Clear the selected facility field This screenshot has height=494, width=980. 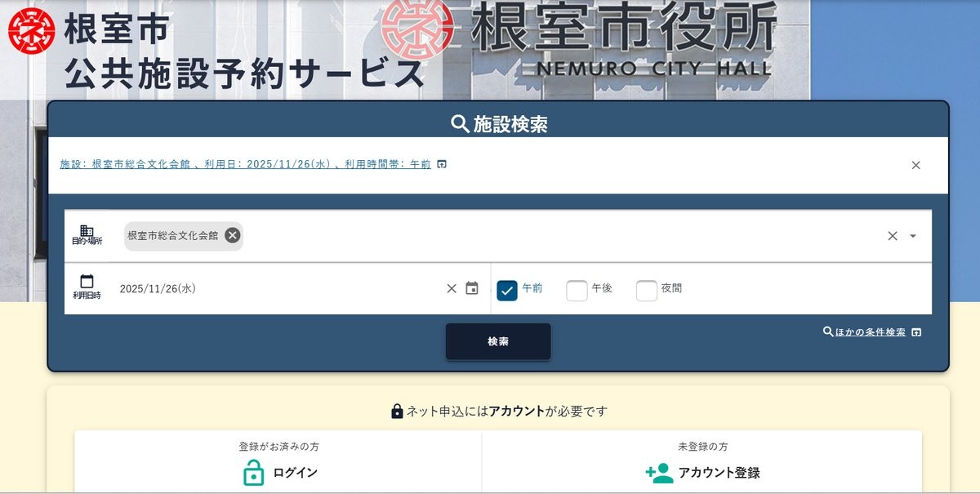tap(892, 236)
